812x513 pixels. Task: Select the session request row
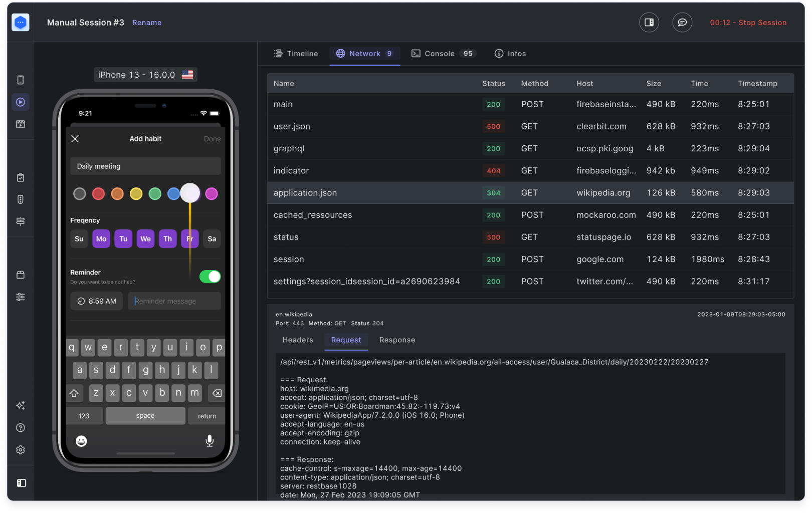coord(530,260)
